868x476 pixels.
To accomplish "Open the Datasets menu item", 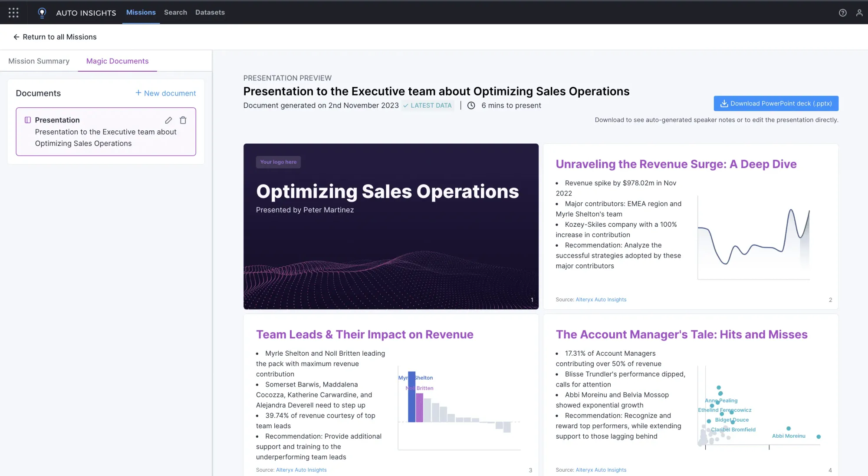I will pos(210,12).
